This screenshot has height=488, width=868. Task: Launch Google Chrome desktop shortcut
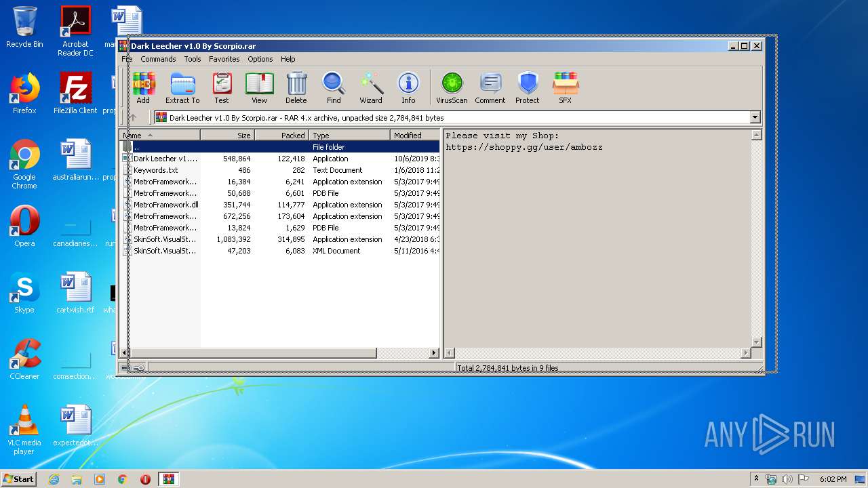(24, 164)
